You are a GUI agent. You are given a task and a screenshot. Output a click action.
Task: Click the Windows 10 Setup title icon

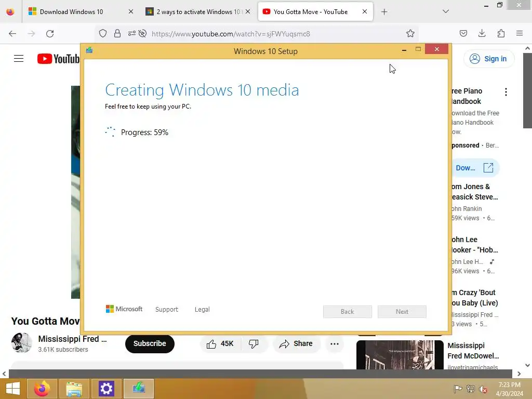[x=89, y=50]
